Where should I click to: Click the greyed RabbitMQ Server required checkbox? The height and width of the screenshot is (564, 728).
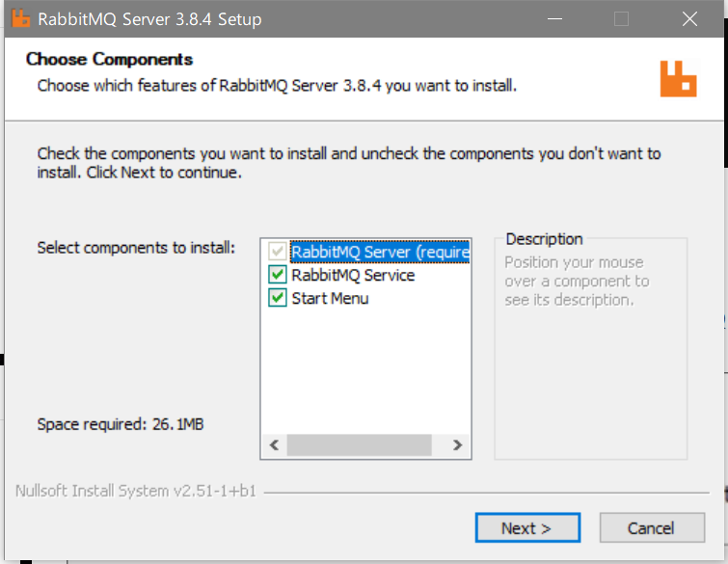pyautogui.click(x=277, y=252)
